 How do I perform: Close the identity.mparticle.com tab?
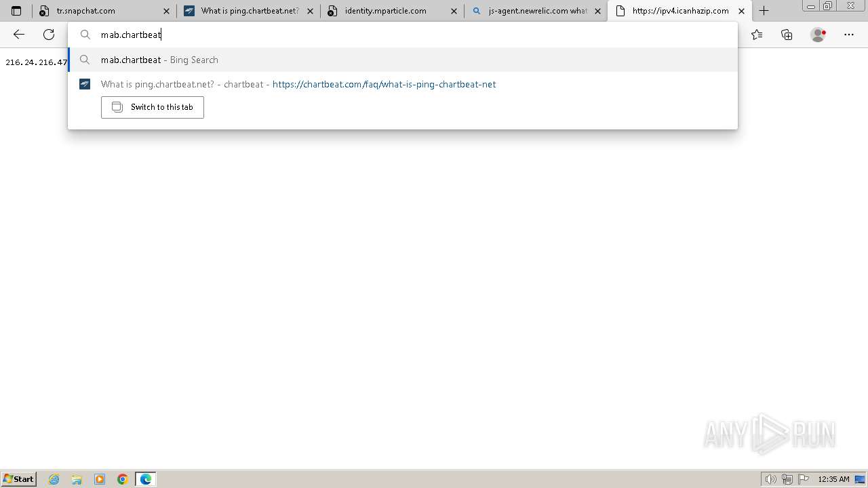coord(454,11)
